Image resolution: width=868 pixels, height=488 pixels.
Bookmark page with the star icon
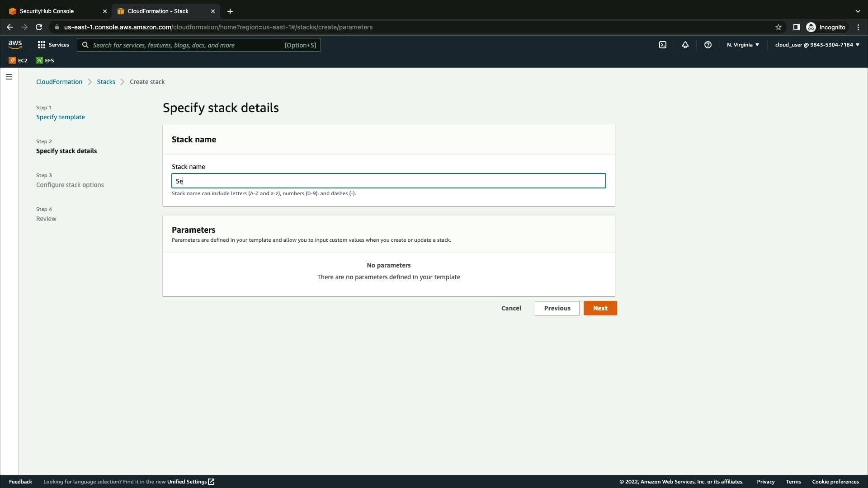tap(778, 27)
